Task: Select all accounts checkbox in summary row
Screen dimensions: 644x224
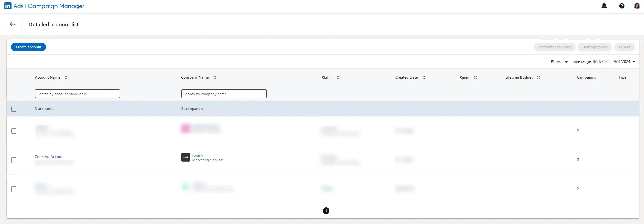Action: 14,109
